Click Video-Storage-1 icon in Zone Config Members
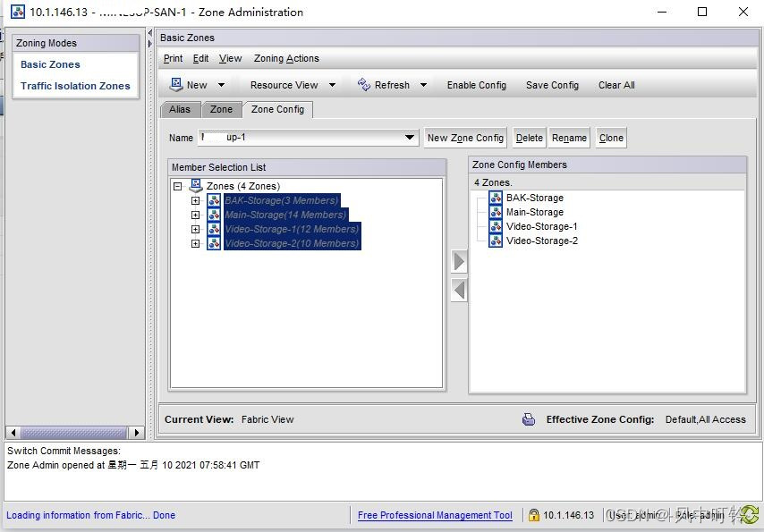 [496, 226]
